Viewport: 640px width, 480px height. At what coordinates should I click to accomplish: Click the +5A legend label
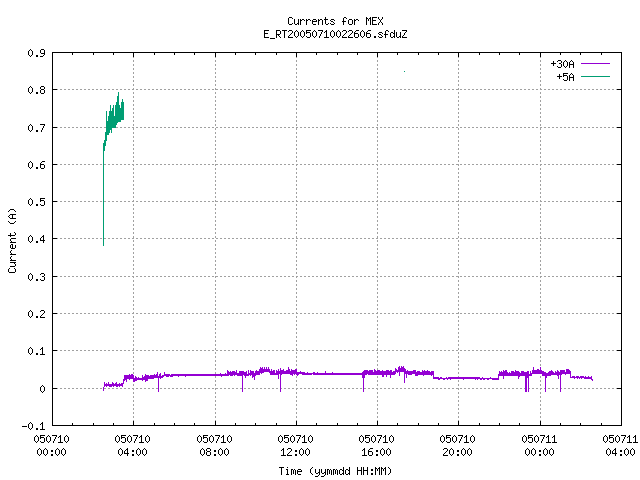click(565, 77)
